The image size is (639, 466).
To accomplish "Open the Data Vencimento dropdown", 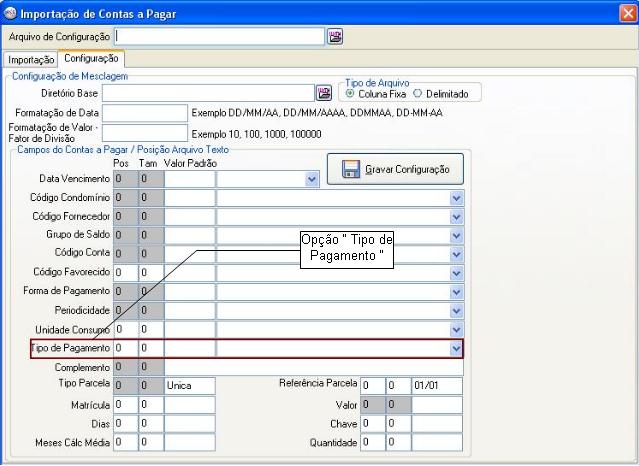I will click(x=311, y=180).
